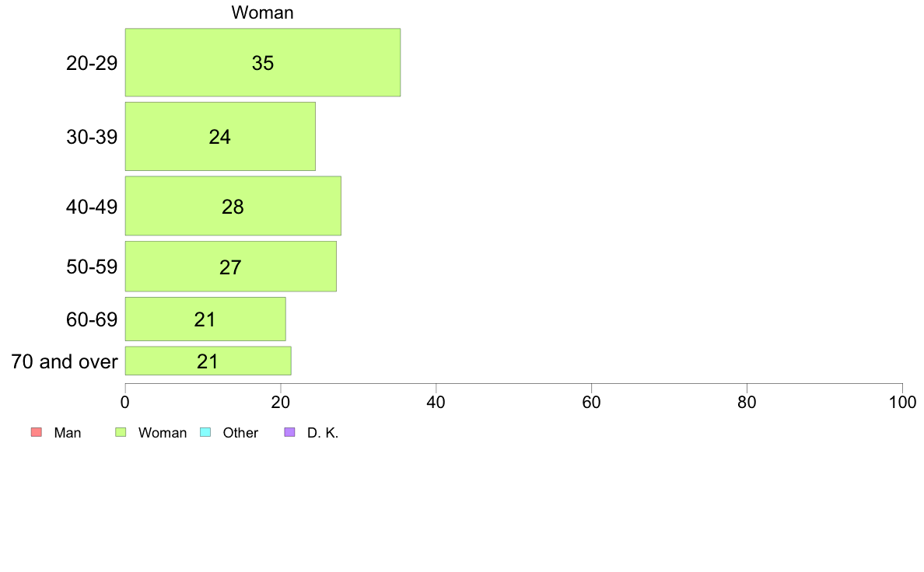Select the 50-59 bar showing 27
924x572 pixels.
pos(230,267)
